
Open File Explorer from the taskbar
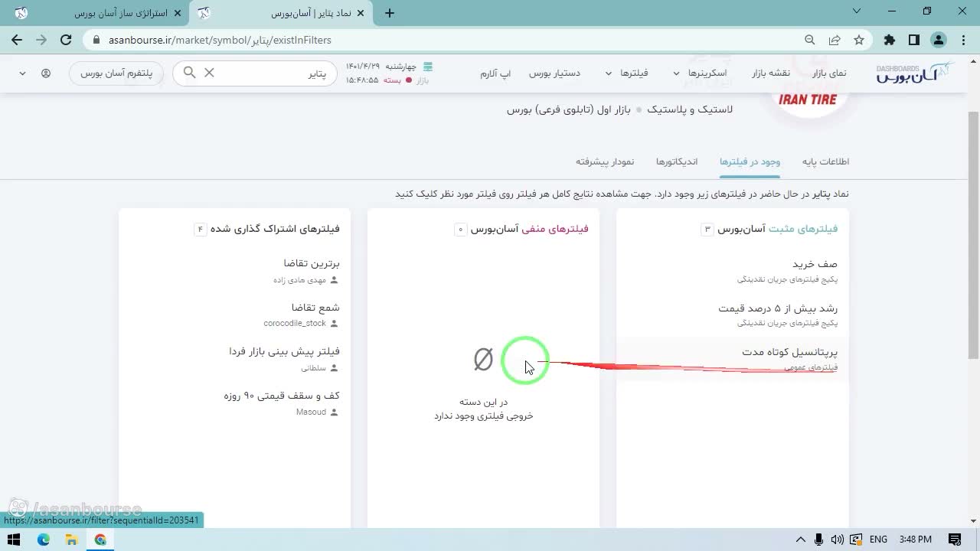[x=72, y=540]
